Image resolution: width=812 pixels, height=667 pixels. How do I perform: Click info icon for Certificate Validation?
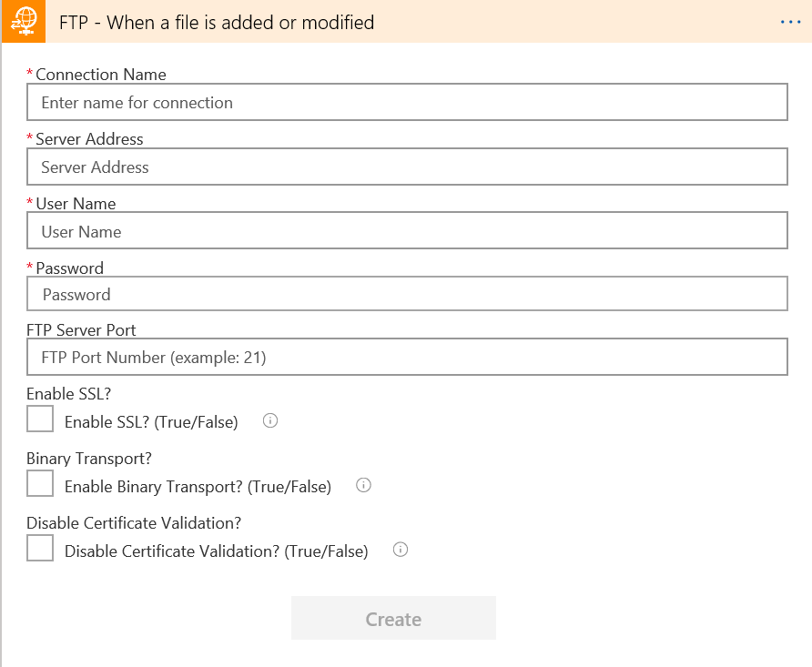click(x=400, y=551)
